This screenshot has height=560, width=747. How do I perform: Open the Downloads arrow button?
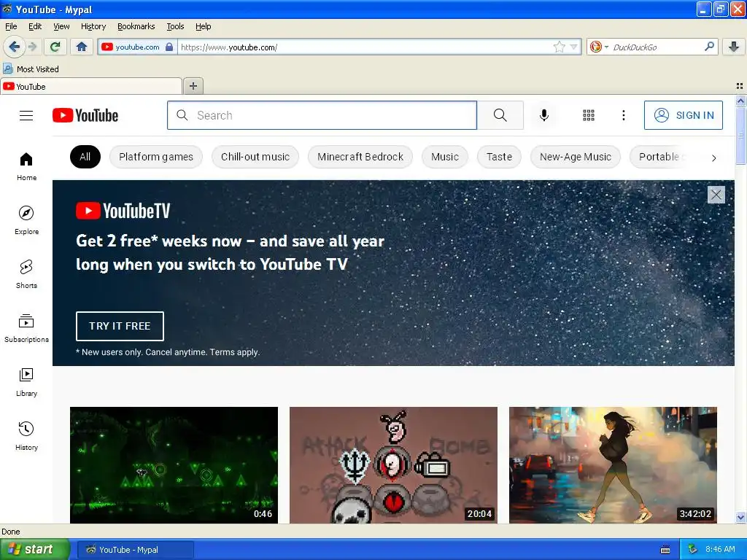tap(734, 47)
